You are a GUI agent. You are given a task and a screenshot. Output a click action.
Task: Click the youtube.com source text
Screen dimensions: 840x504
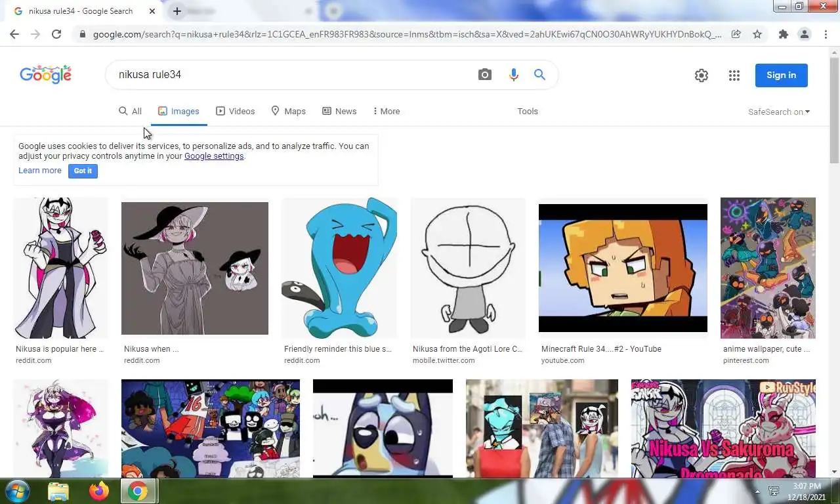coord(562,360)
